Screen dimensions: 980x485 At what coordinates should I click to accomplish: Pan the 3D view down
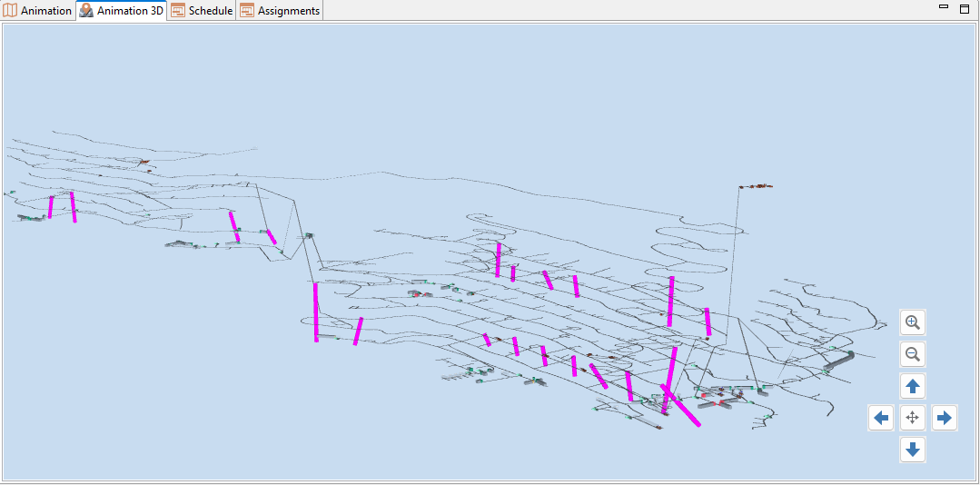[x=913, y=450]
